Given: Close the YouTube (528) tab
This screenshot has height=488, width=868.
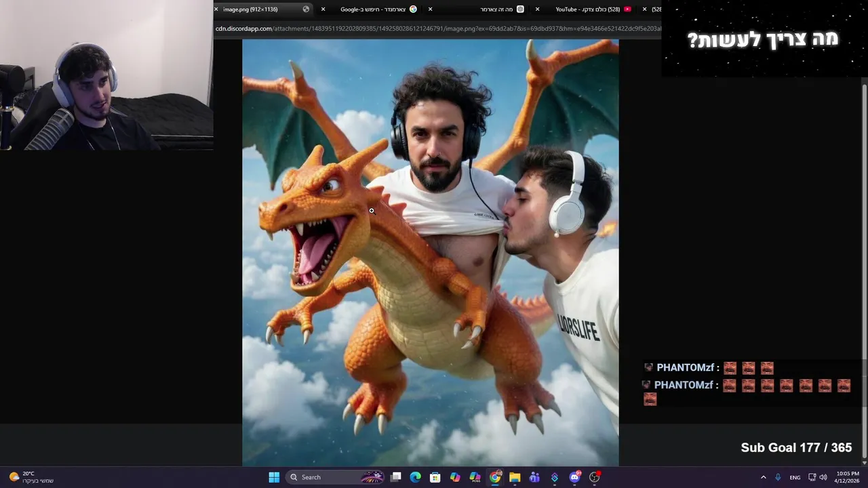Looking at the screenshot, I should [538, 9].
